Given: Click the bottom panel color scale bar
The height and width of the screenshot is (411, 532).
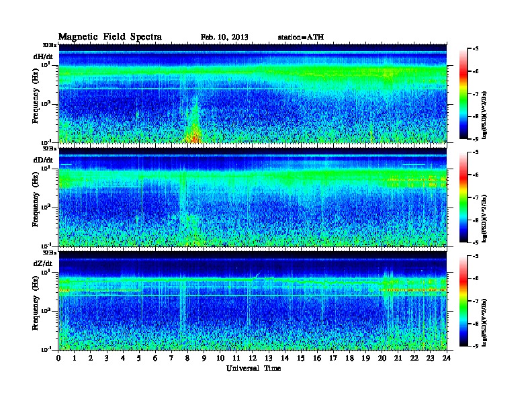Looking at the screenshot, I should (x=463, y=301).
